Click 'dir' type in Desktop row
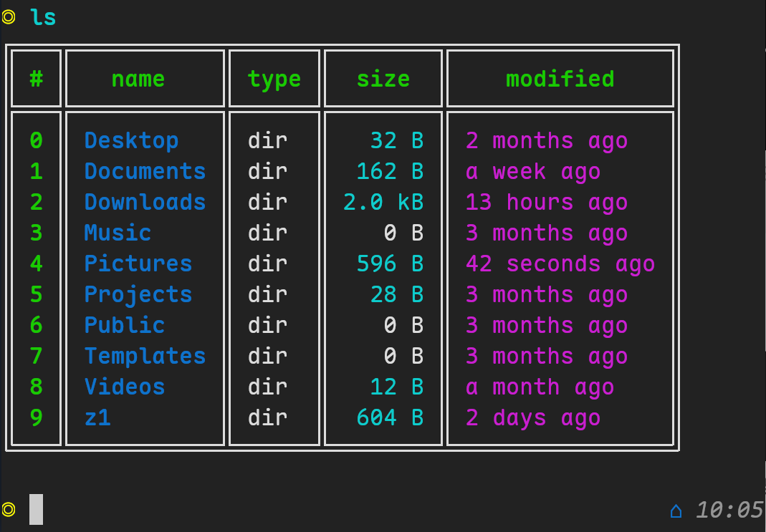Image resolution: width=766 pixels, height=532 pixels. pyautogui.click(x=267, y=140)
